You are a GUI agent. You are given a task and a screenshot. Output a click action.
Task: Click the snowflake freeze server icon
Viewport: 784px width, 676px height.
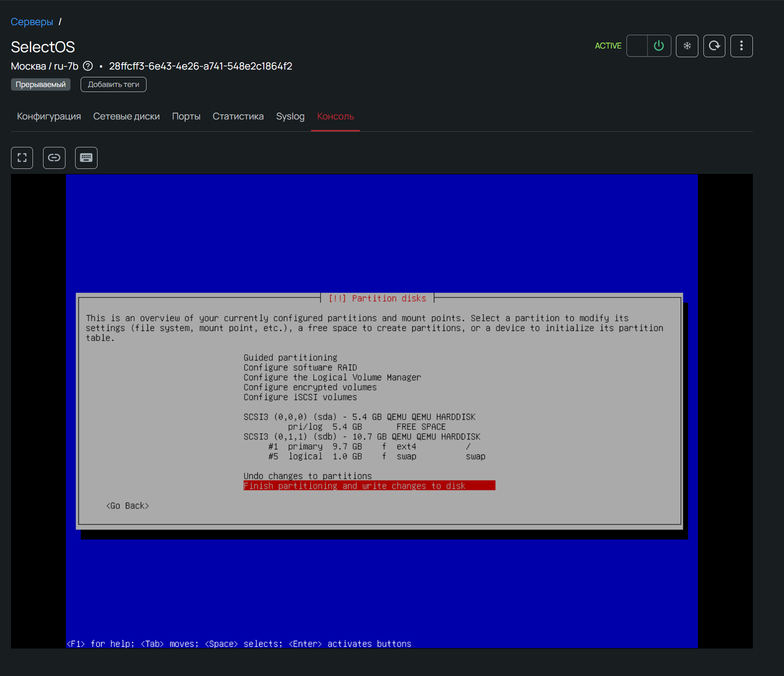click(687, 46)
